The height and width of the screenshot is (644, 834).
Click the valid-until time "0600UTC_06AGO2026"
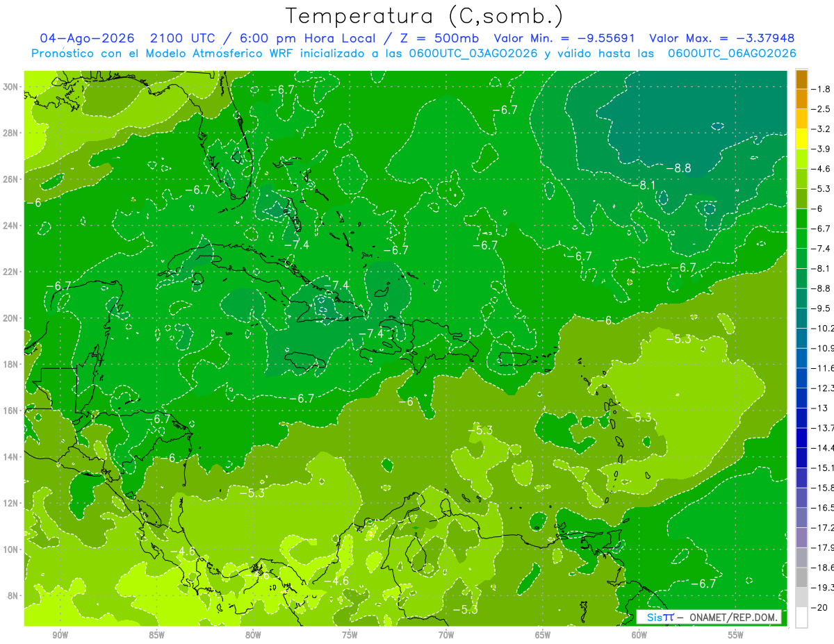coord(732,53)
